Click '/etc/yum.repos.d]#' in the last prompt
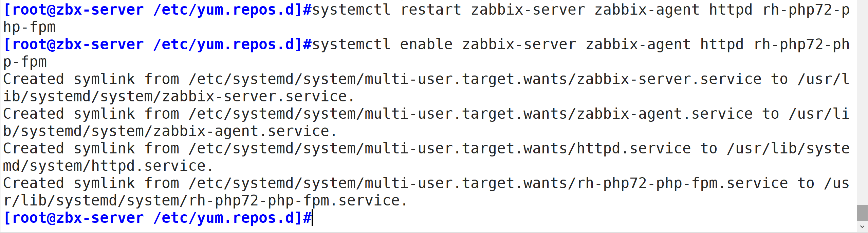This screenshot has width=868, height=233. [232, 218]
